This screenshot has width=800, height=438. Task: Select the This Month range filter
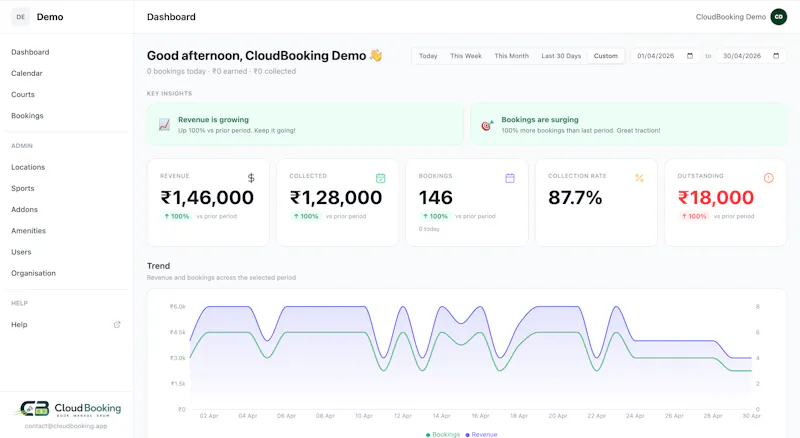(x=511, y=56)
